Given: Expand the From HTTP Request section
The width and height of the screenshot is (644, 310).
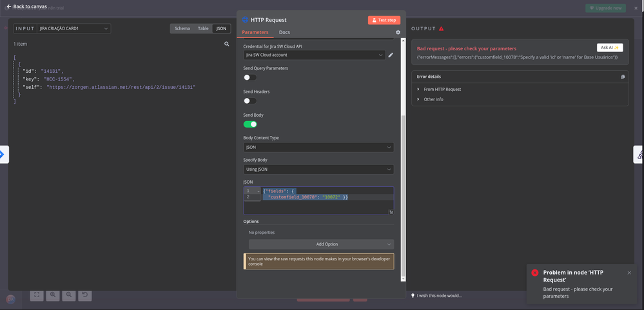Looking at the screenshot, I should click(439, 89).
